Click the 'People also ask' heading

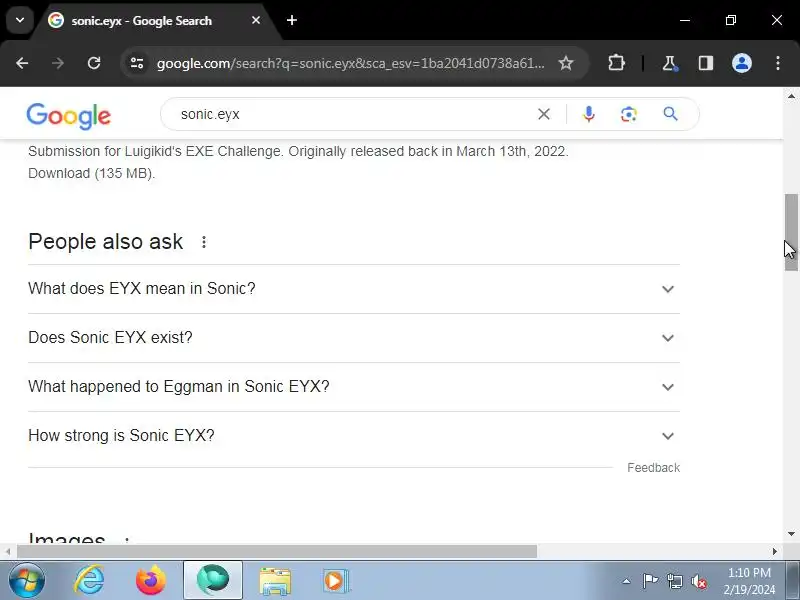pyautogui.click(x=106, y=242)
